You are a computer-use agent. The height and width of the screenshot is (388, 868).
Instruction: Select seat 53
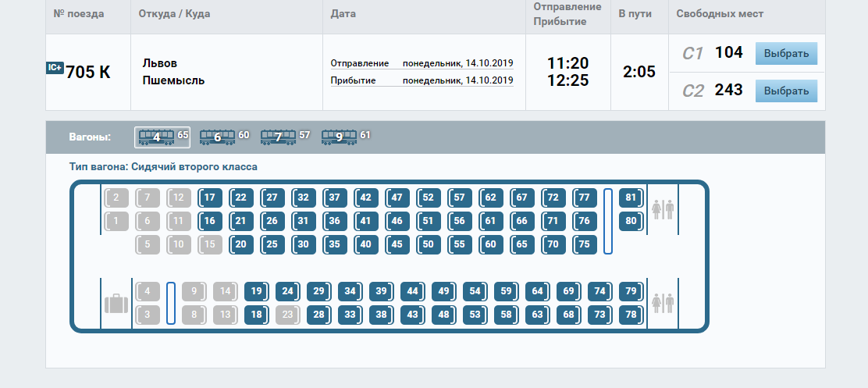[x=475, y=315]
